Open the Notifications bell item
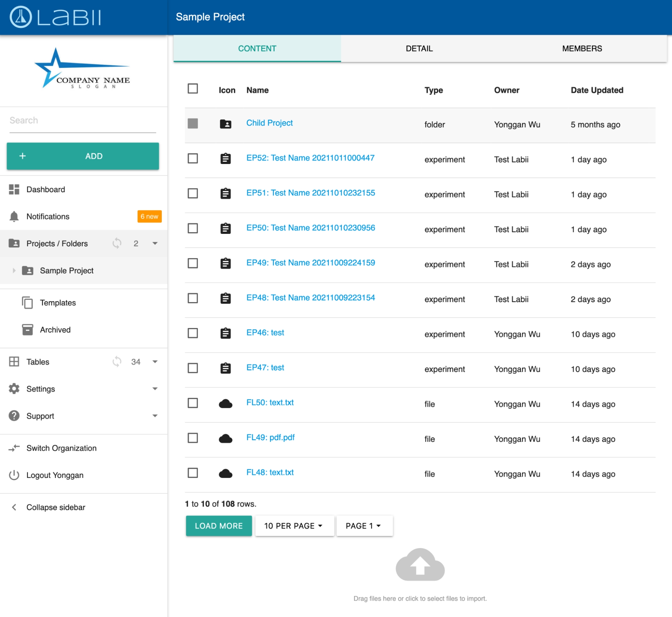Screen dimensions: 672x617 point(48,216)
